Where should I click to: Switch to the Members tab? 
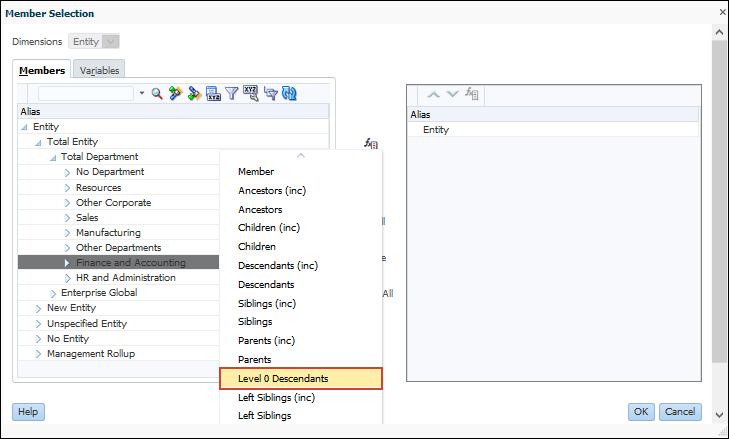pos(42,70)
